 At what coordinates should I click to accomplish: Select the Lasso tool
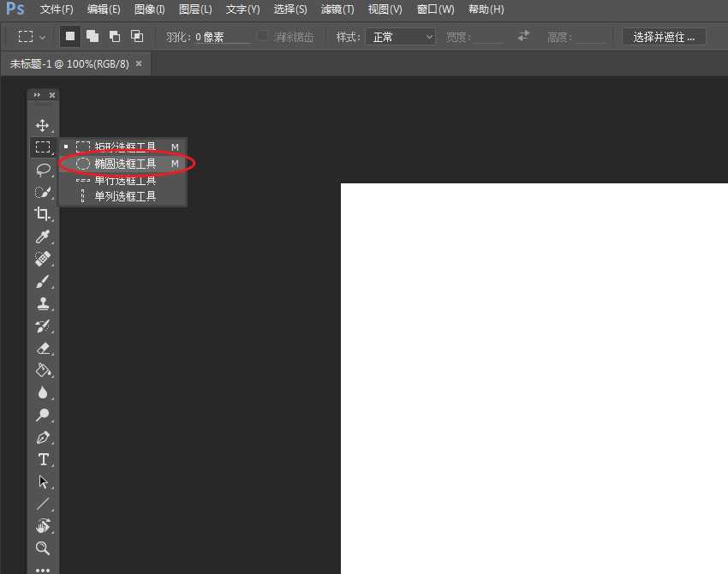pos(44,170)
